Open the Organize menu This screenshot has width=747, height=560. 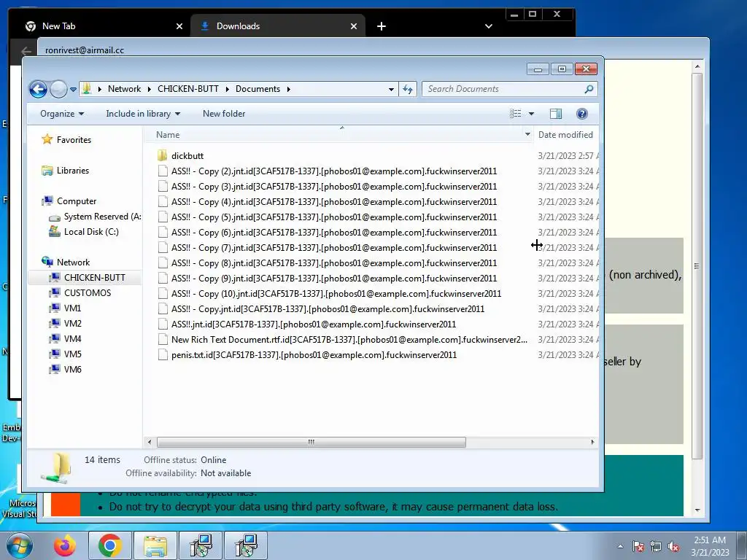[x=62, y=114]
